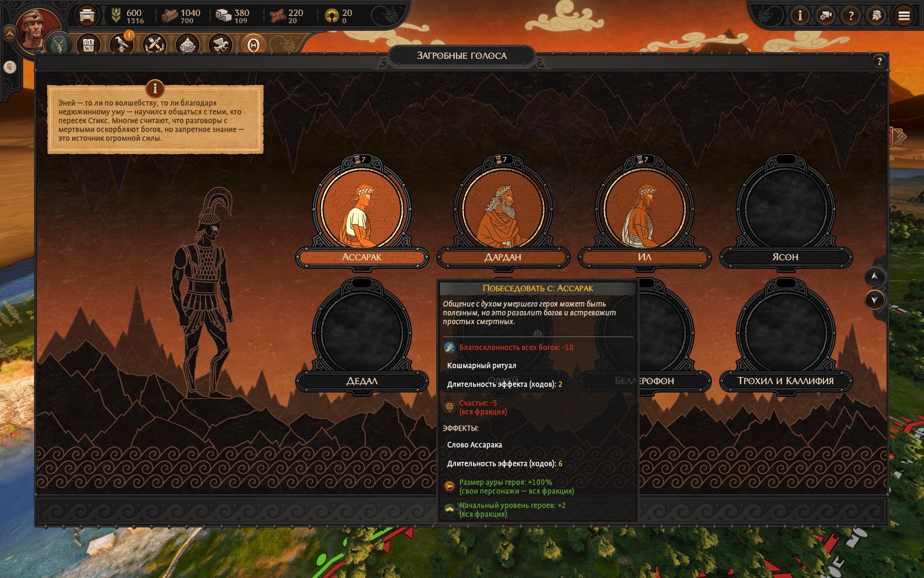This screenshot has height=578, width=924.
Task: Click the Размер ауры героя: +100% line
Action: pyautogui.click(x=509, y=487)
